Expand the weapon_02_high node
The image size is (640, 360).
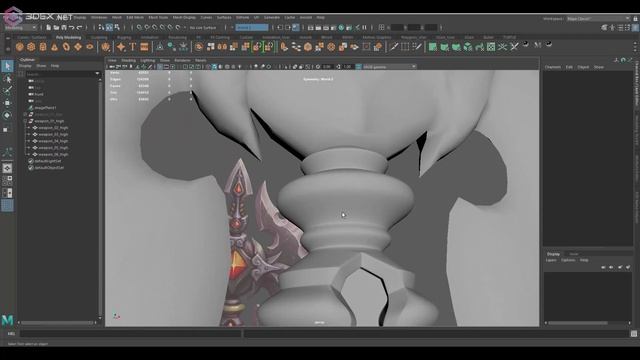tap(29, 128)
